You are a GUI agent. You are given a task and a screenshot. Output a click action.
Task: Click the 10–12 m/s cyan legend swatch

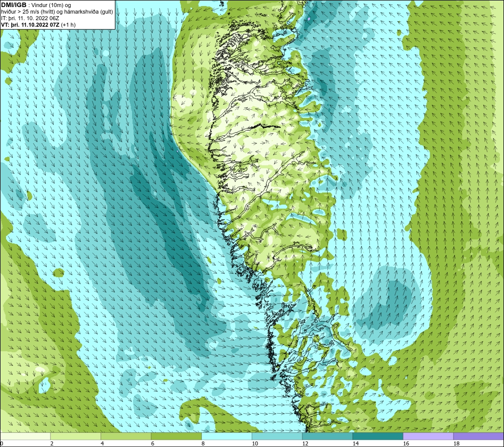point(277,436)
